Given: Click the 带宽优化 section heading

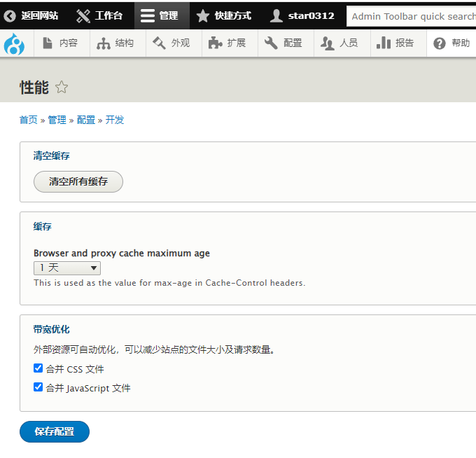Looking at the screenshot, I should click(52, 329).
